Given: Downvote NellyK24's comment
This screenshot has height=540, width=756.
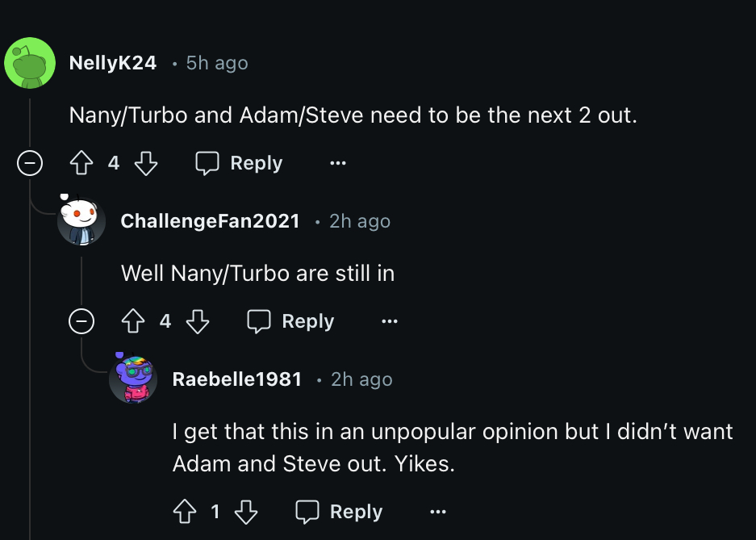Looking at the screenshot, I should [x=145, y=163].
